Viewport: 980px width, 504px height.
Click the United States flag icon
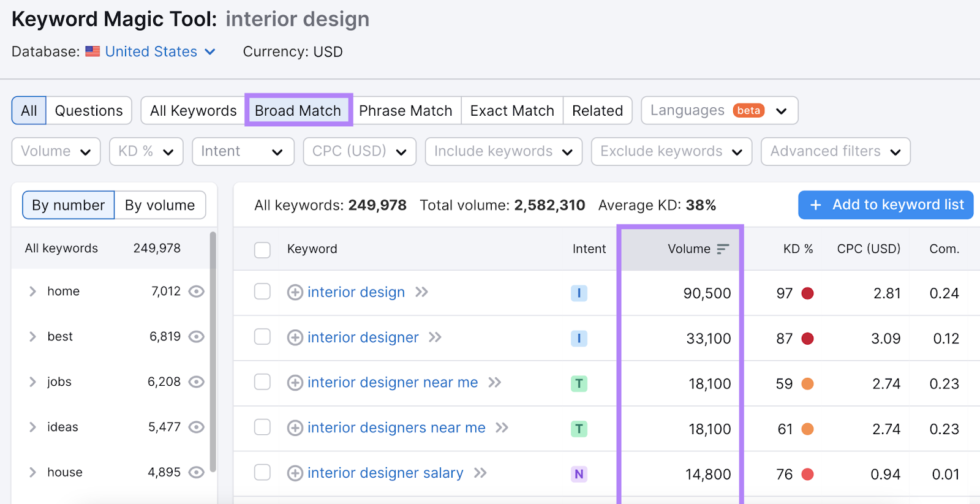click(x=92, y=51)
